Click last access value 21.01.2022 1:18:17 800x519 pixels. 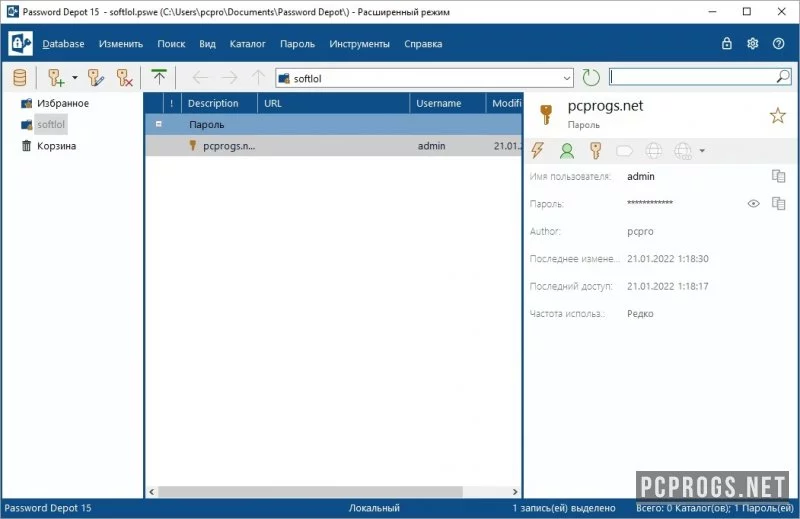(667, 286)
